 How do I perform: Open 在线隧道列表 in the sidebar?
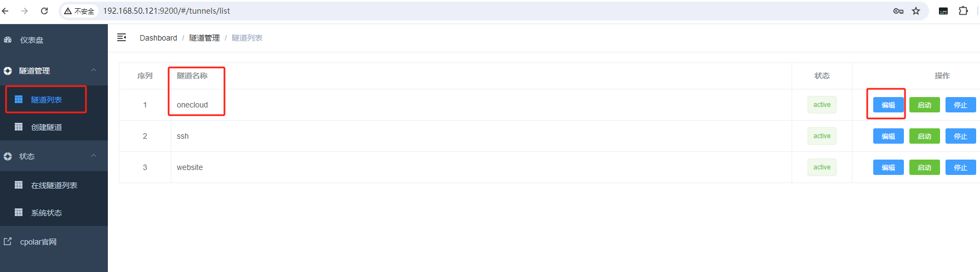(54, 185)
